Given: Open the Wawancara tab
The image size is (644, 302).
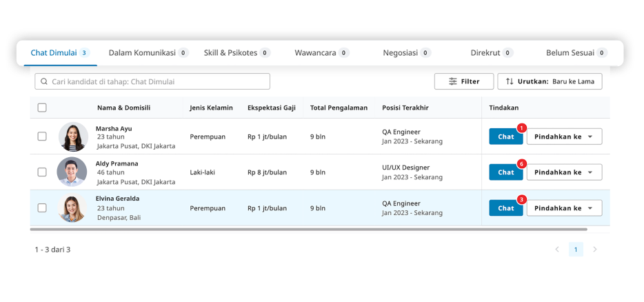Looking at the screenshot, I should tap(321, 52).
